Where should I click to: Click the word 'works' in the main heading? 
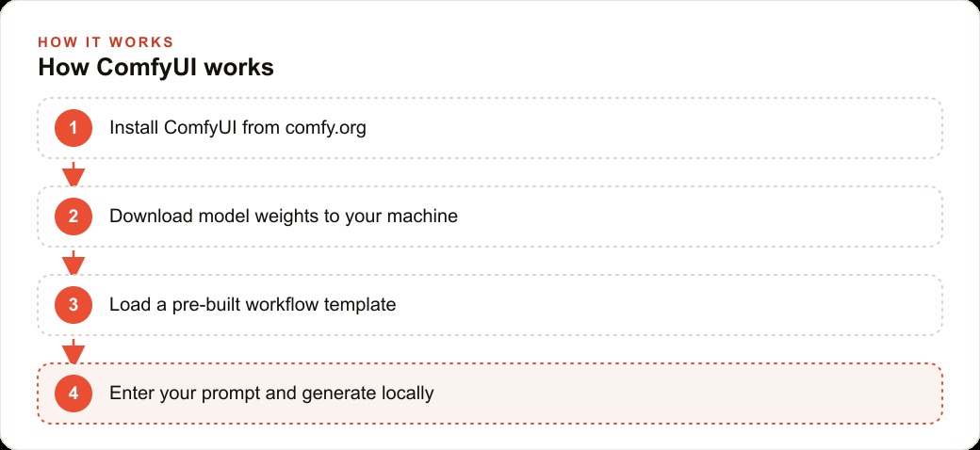coord(241,68)
